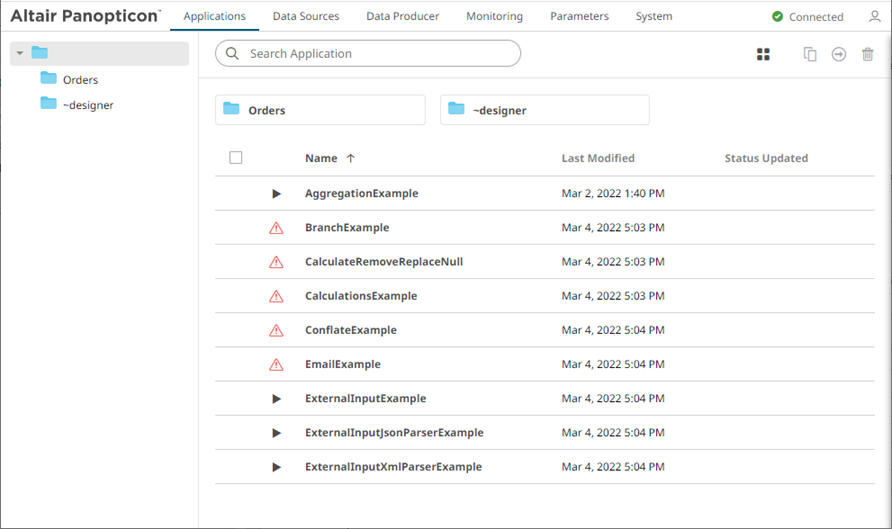Switch to grid view layout icon

point(763,54)
